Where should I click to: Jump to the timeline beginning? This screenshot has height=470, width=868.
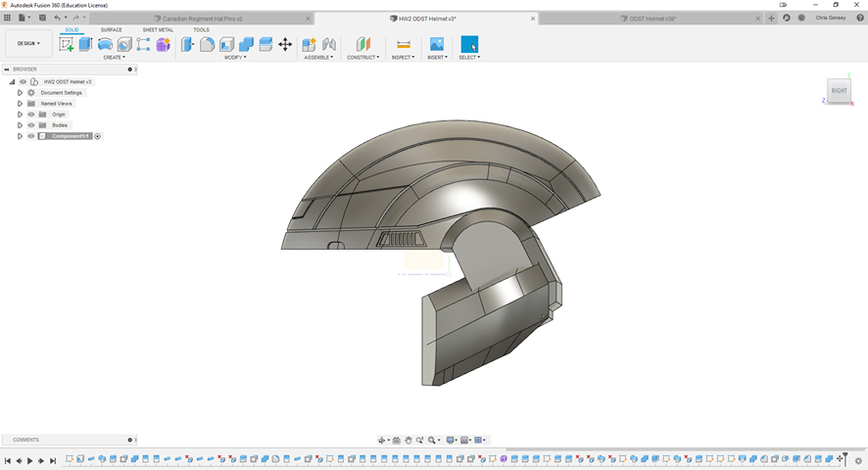click(7, 460)
